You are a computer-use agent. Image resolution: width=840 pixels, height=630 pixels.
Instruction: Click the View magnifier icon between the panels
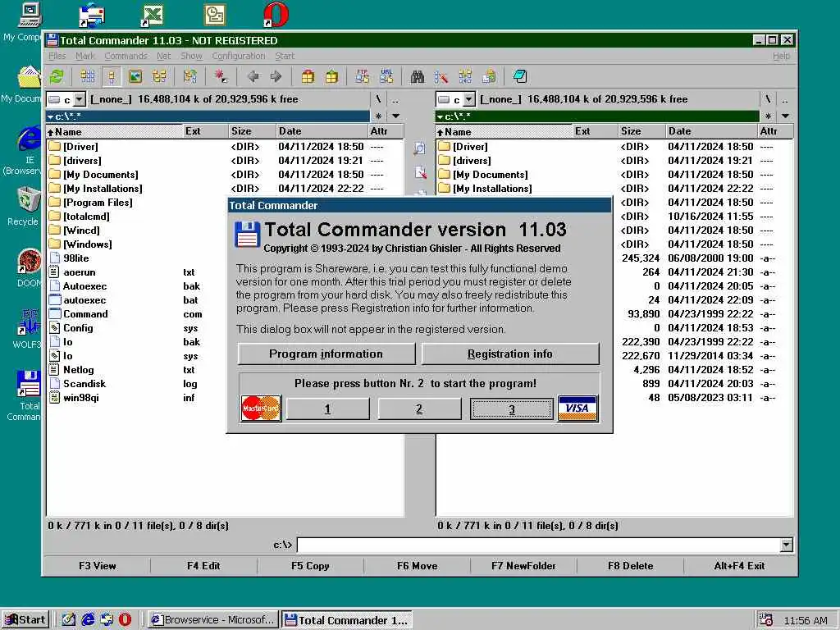(420, 148)
